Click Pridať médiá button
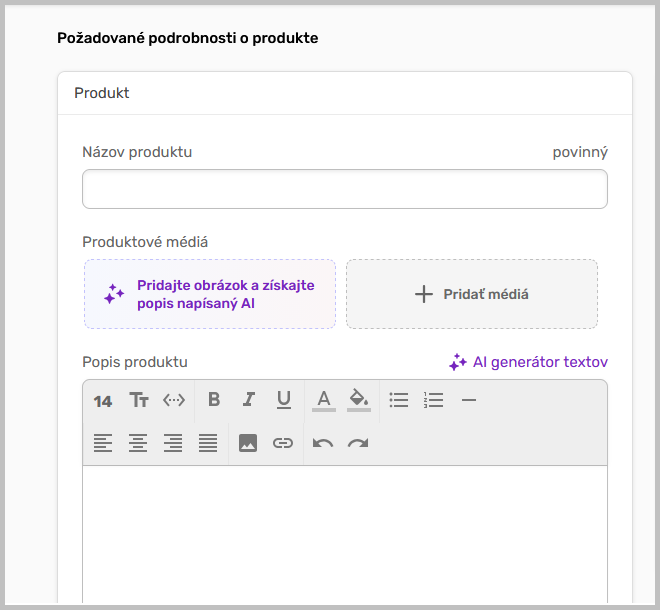This screenshot has height=610, width=660. pyautogui.click(x=472, y=294)
